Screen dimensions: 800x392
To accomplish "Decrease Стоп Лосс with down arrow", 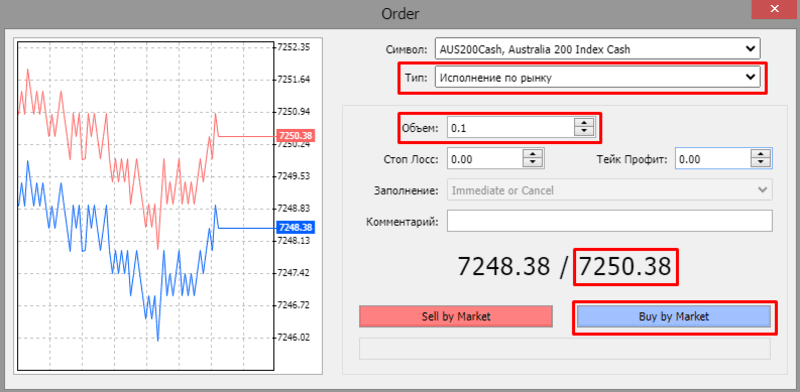I will 533,163.
